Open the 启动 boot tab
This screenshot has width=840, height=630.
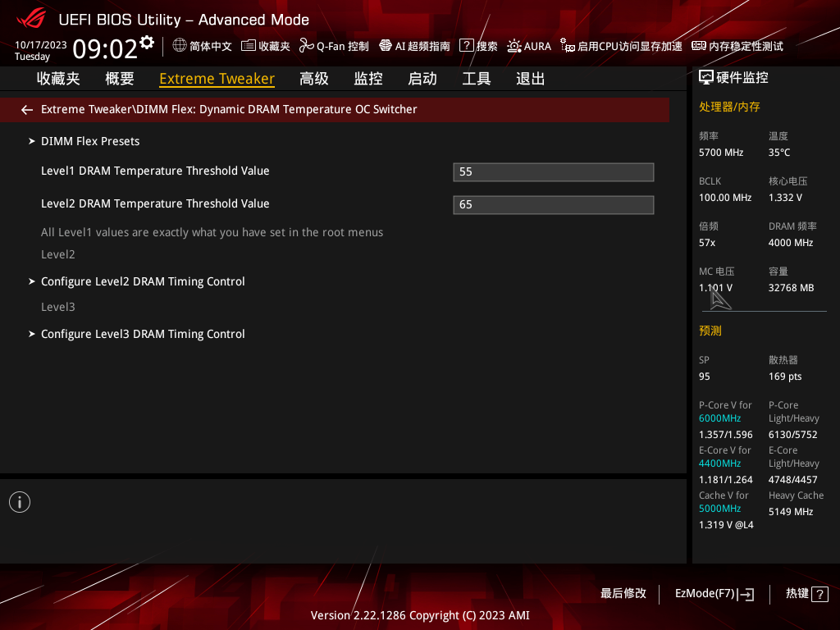coord(422,79)
